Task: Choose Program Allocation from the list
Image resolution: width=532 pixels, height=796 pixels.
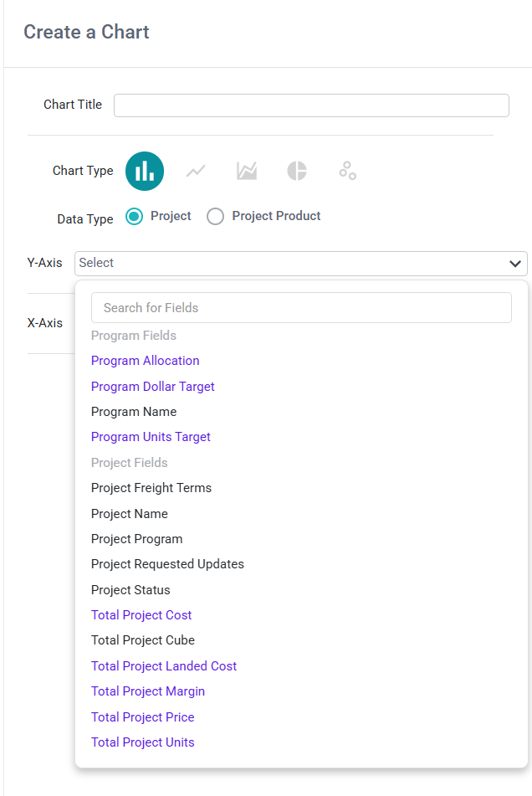Action: tap(145, 361)
